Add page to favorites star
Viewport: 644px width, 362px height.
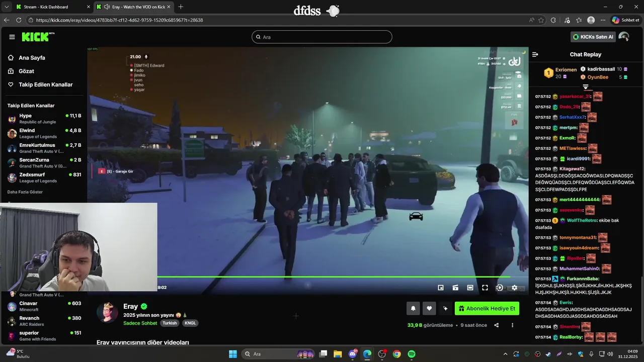[x=541, y=20]
